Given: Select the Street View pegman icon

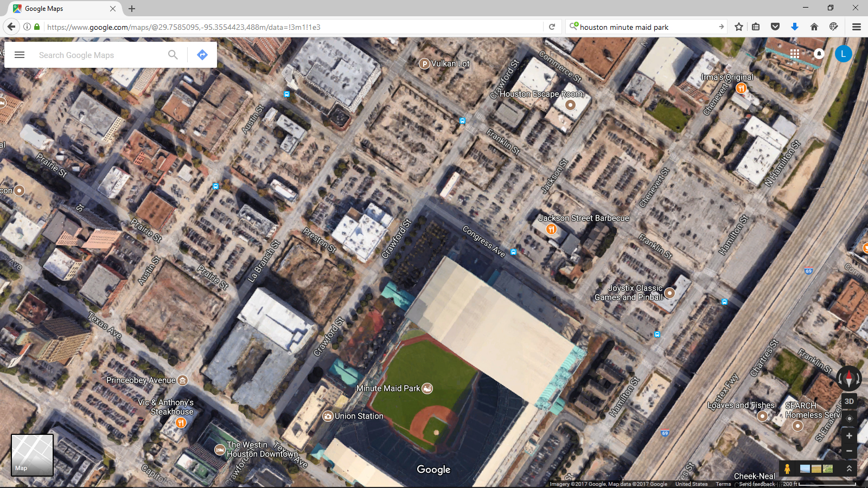Looking at the screenshot, I should coord(787,468).
